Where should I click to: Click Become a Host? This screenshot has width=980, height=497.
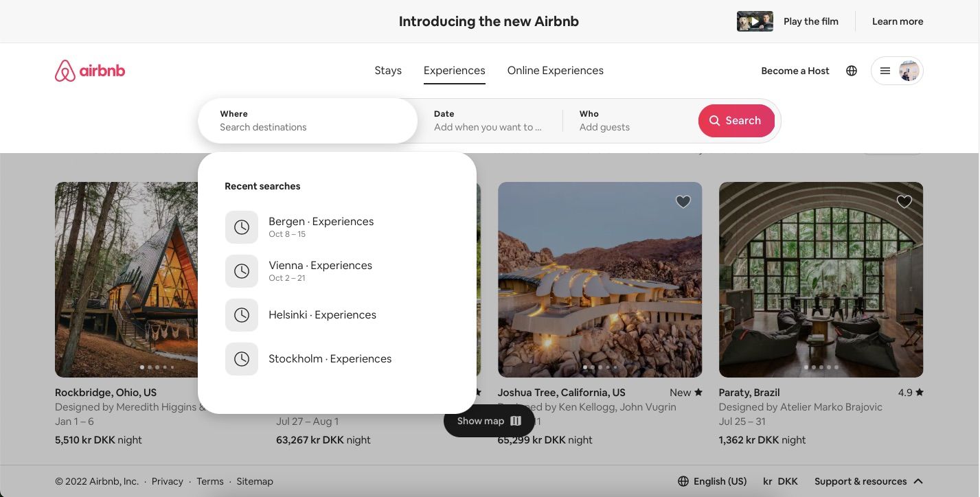click(x=795, y=70)
